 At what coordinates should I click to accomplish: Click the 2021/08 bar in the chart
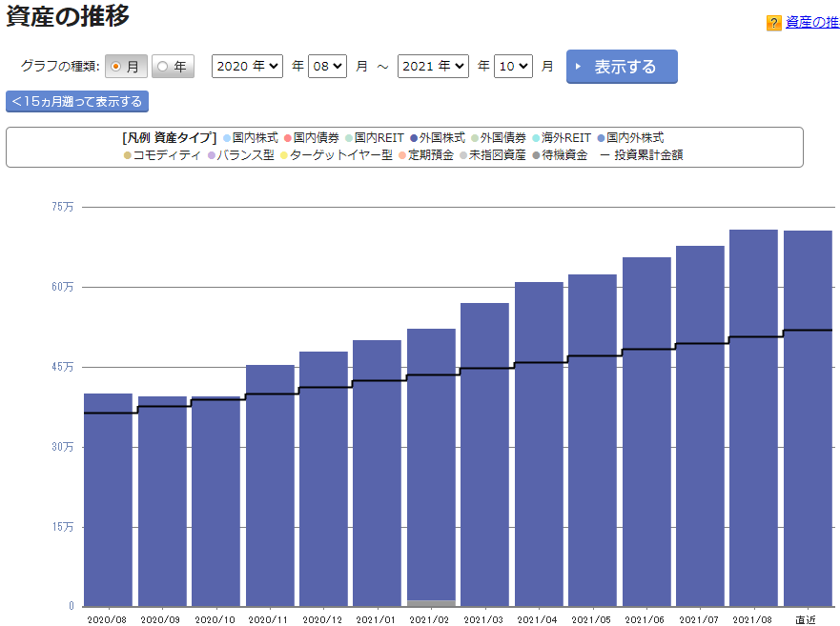coord(754,418)
